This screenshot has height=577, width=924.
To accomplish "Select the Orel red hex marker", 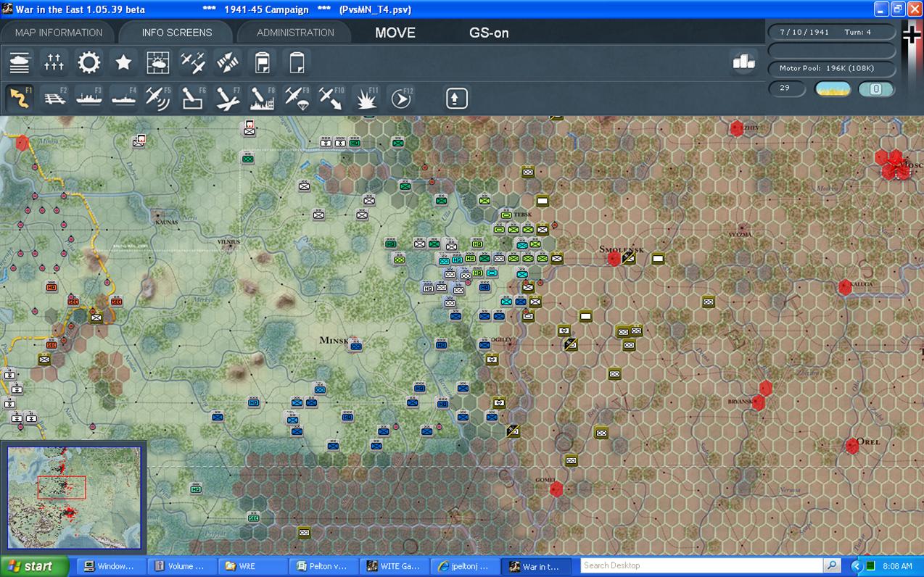I will (852, 447).
